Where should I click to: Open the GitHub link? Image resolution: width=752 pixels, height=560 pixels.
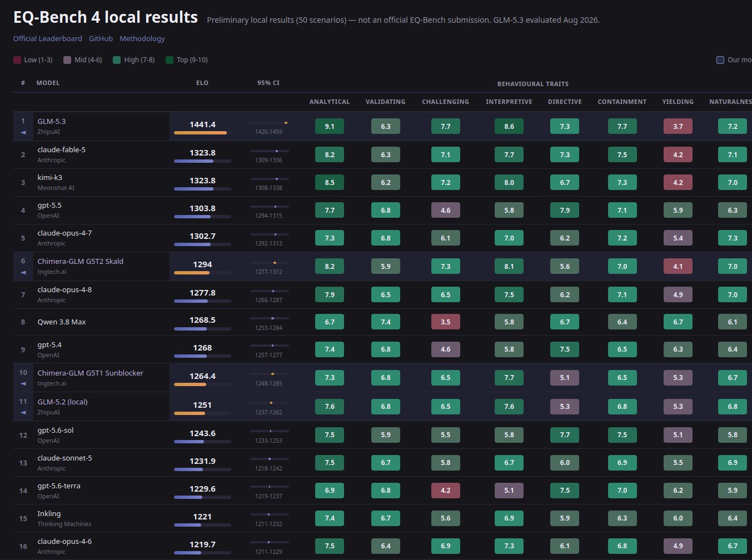(x=101, y=39)
